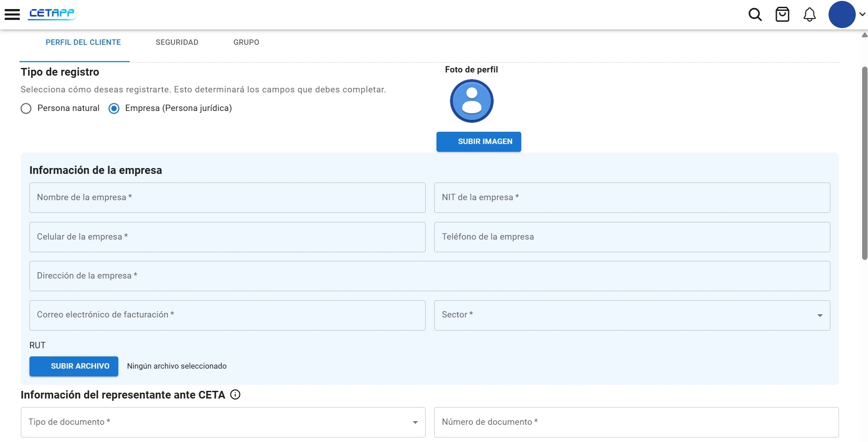
Task: Select Empresa (Persona jurídica) option
Action: [114, 108]
